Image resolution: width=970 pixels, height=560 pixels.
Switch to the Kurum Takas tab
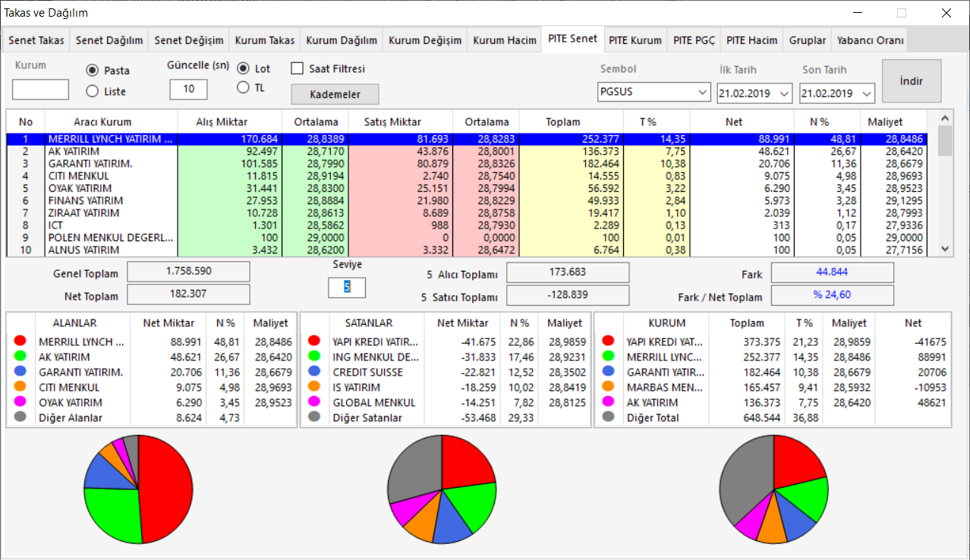point(264,40)
